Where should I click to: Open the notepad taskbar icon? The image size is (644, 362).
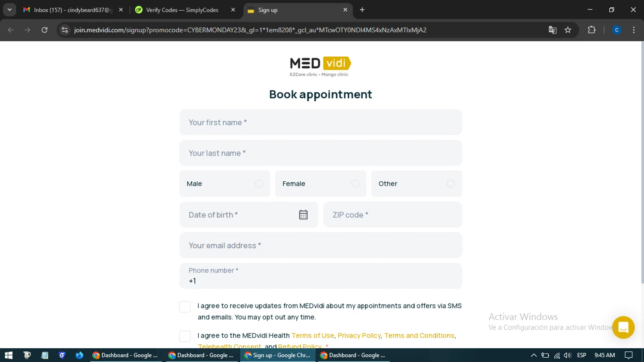(45, 355)
